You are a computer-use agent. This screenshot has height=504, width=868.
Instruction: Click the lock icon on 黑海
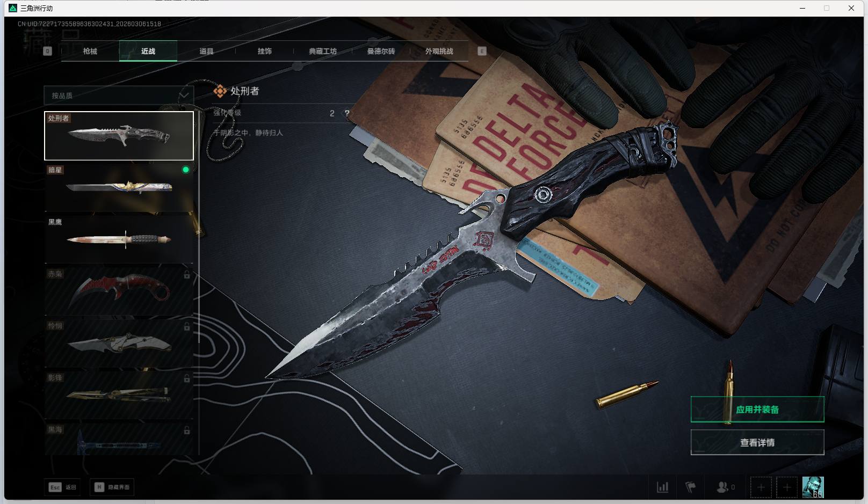pyautogui.click(x=186, y=430)
